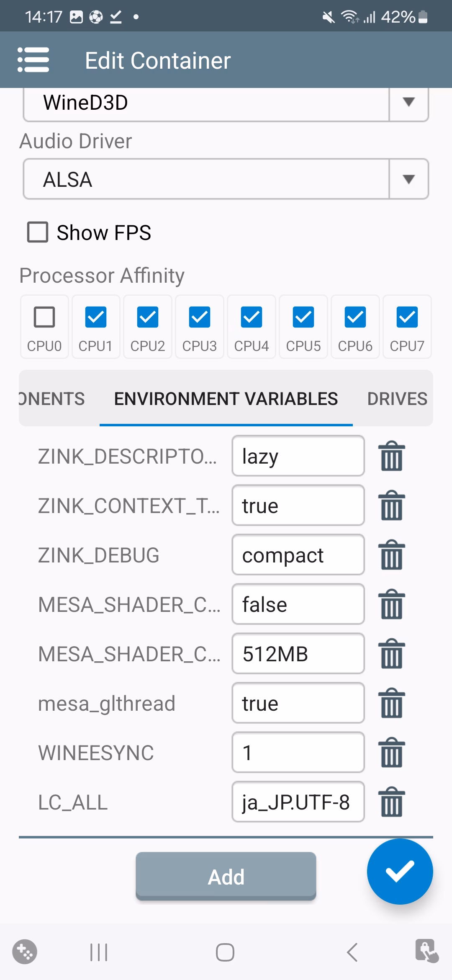Remove the LC_ALL variable with trash icon
452x980 pixels.
coord(392,802)
